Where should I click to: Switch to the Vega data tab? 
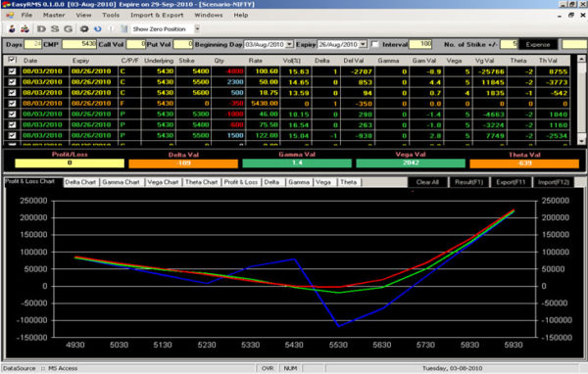(323, 182)
